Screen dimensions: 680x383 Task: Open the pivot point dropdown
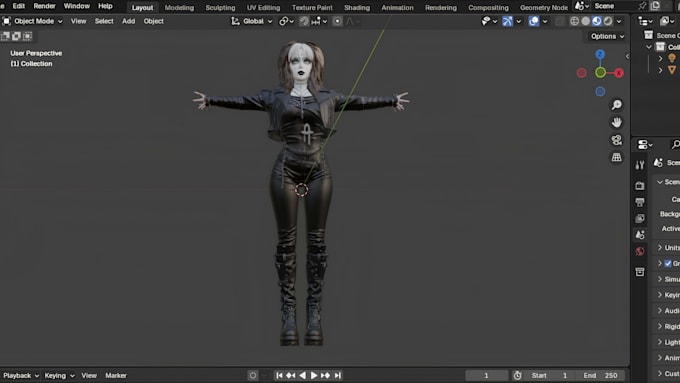(x=286, y=21)
